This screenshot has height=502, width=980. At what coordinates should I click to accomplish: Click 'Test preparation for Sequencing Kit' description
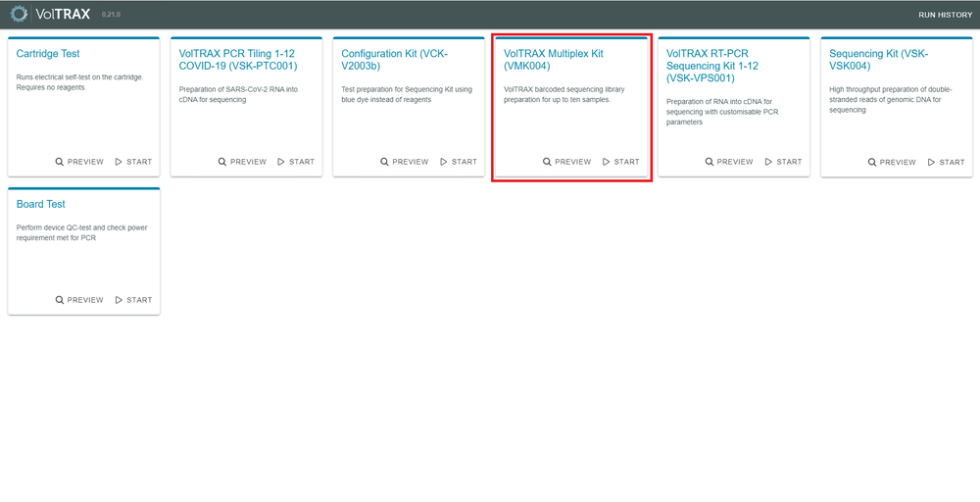click(407, 94)
